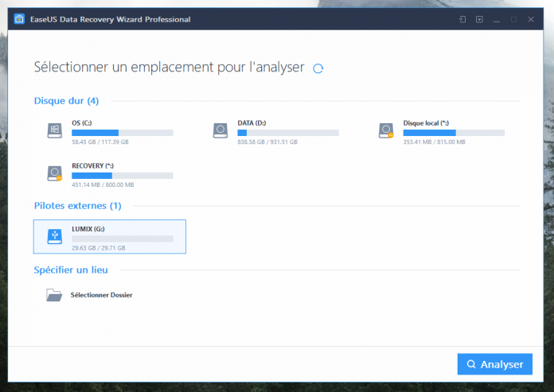Image resolution: width=554 pixels, height=392 pixels.
Task: Click the OS (C:) usage bar
Action: pyautogui.click(x=123, y=133)
